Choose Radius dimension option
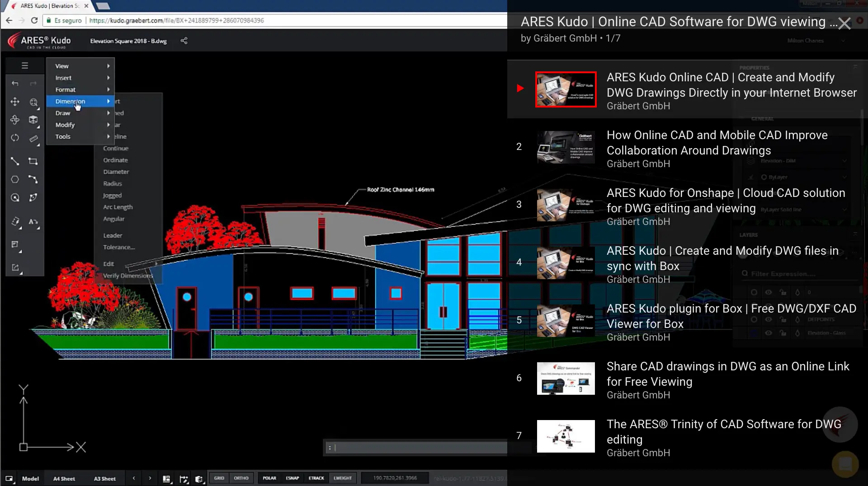Viewport: 868px width, 486px height. click(x=113, y=183)
